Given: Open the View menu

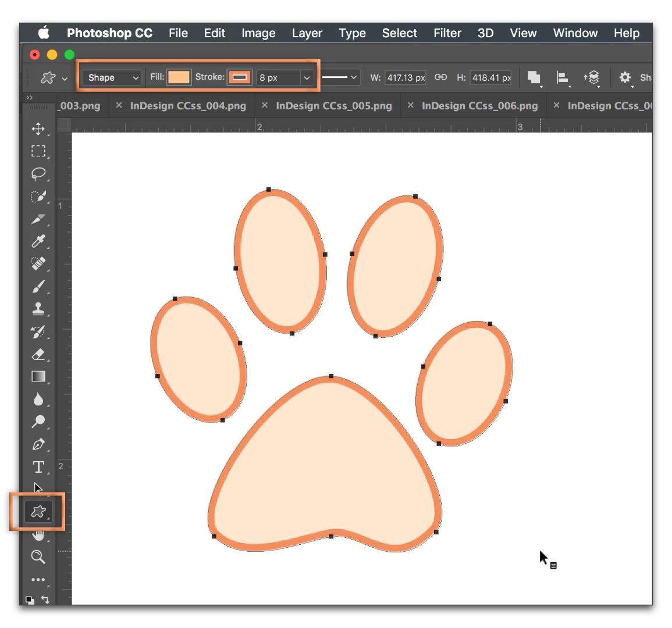Looking at the screenshot, I should (x=523, y=33).
